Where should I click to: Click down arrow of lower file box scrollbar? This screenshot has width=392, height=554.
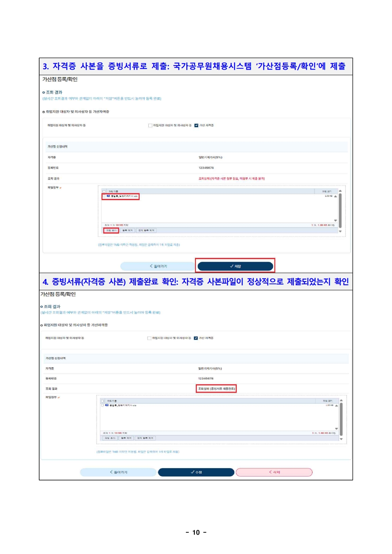[x=341, y=439]
